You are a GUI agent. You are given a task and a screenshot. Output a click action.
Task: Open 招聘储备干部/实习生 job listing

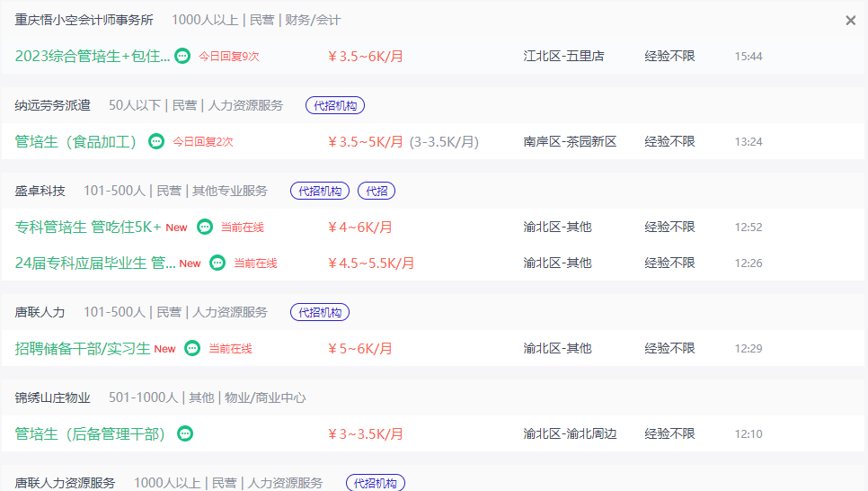pyautogui.click(x=83, y=348)
